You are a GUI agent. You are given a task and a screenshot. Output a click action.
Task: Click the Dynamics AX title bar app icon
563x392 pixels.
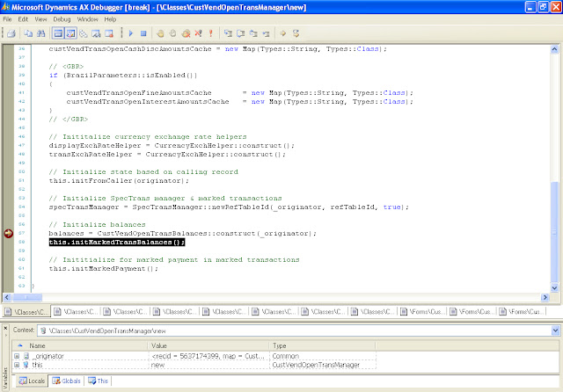click(x=5, y=7)
